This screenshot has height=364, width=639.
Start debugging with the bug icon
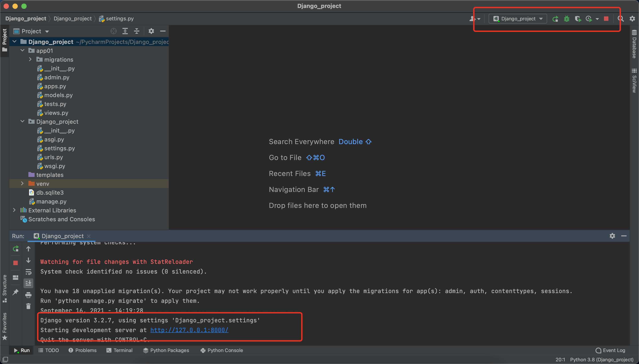pos(567,19)
